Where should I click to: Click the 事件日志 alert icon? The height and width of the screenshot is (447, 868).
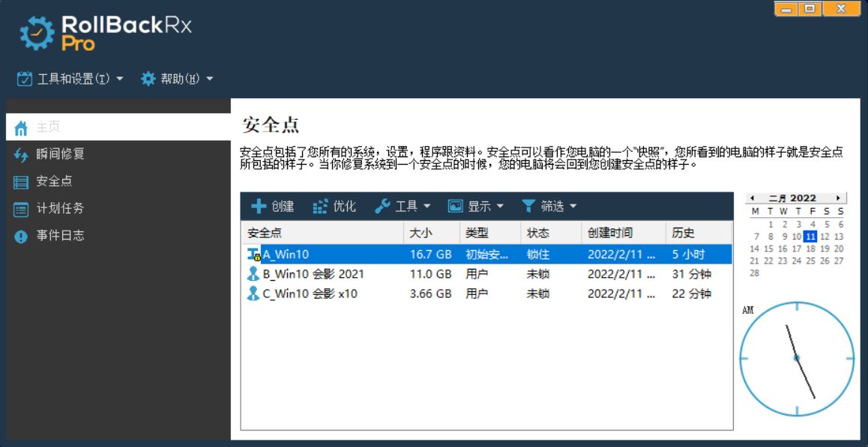[21, 236]
